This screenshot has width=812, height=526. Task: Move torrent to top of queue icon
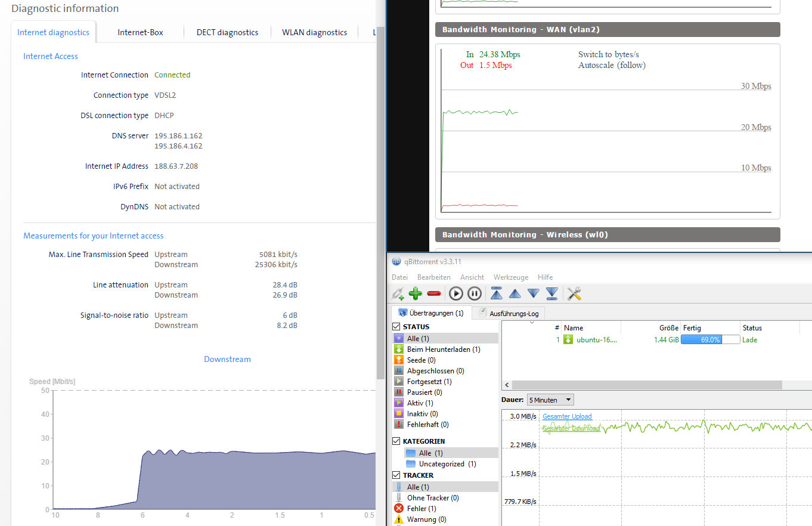(x=496, y=293)
